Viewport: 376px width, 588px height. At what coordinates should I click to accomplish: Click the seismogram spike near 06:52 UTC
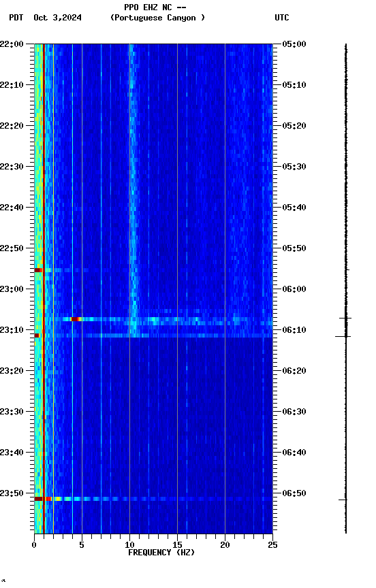(x=343, y=500)
